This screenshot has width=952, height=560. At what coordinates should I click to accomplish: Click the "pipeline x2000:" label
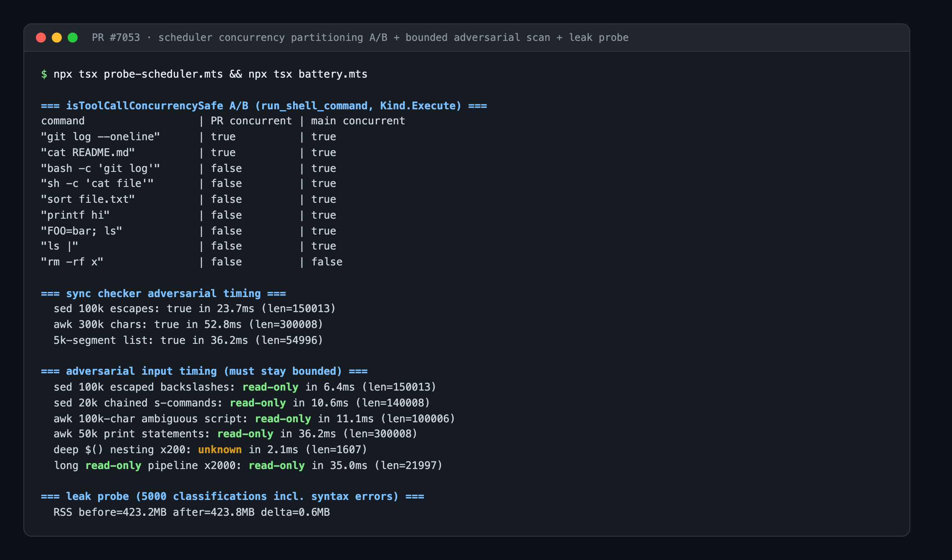coord(195,466)
